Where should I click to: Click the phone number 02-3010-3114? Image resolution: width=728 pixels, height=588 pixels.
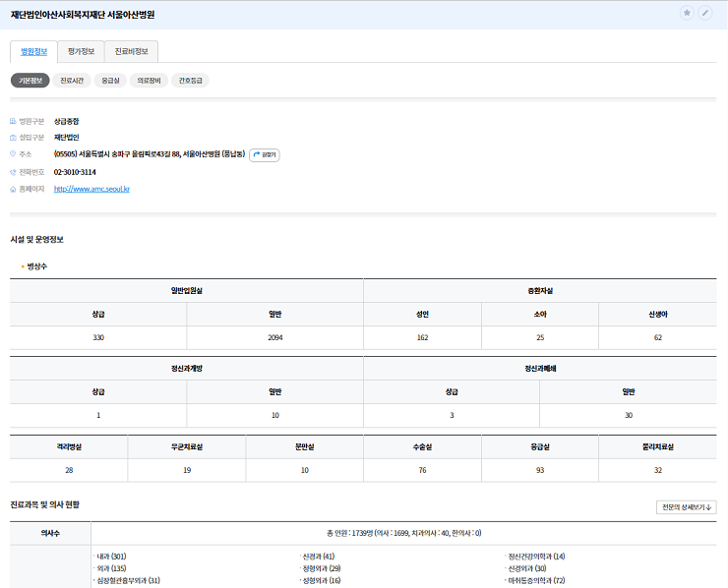[75, 172]
